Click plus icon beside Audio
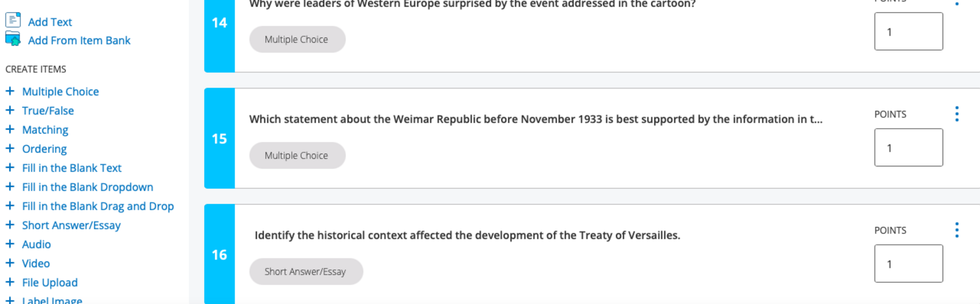The image size is (980, 304). (10, 244)
